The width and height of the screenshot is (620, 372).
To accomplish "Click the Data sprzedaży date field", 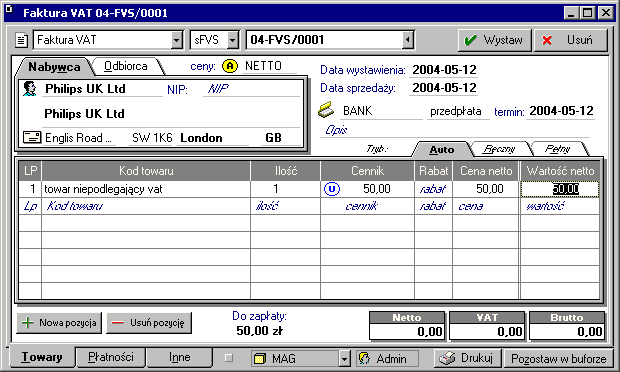I will click(x=444, y=88).
